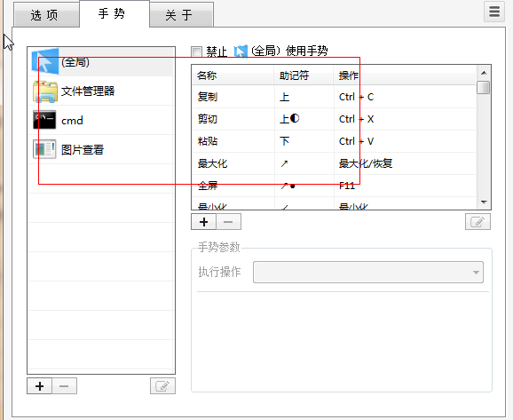Open the hamburger menu icon
This screenshot has height=420, width=513.
494,12
